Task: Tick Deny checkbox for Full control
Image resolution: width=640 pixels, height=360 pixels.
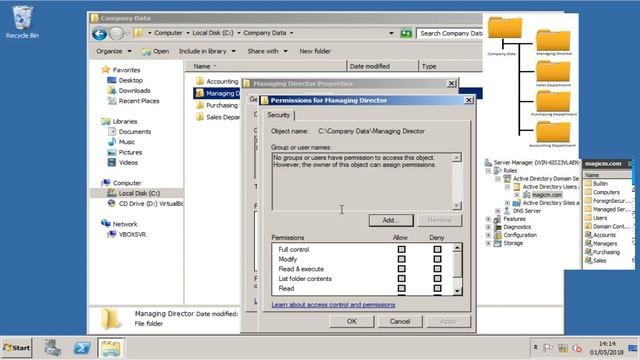Action: [x=437, y=249]
